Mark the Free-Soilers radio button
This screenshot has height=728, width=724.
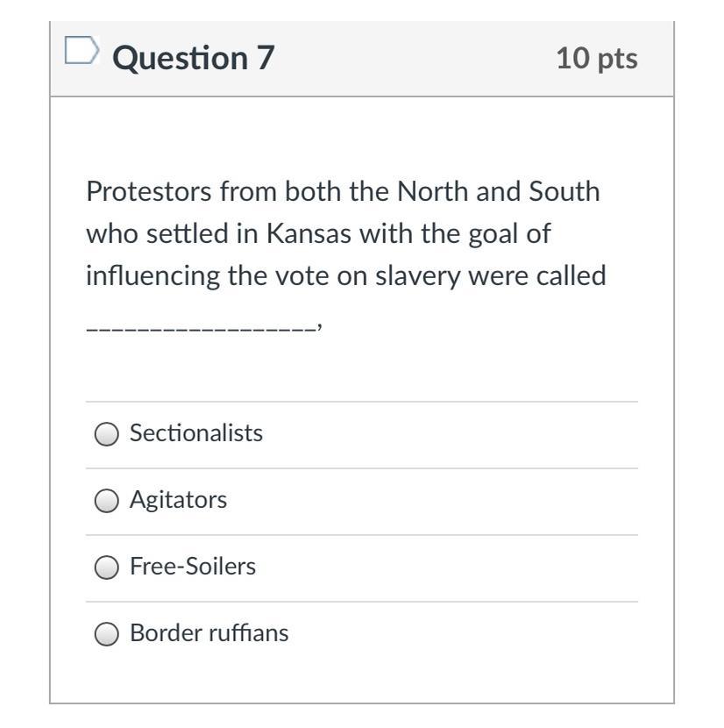click(106, 567)
